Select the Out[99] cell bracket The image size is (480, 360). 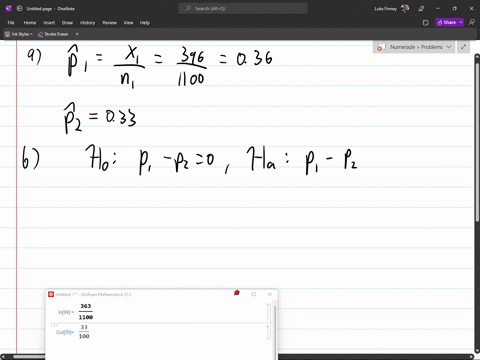pyautogui.click(x=268, y=332)
